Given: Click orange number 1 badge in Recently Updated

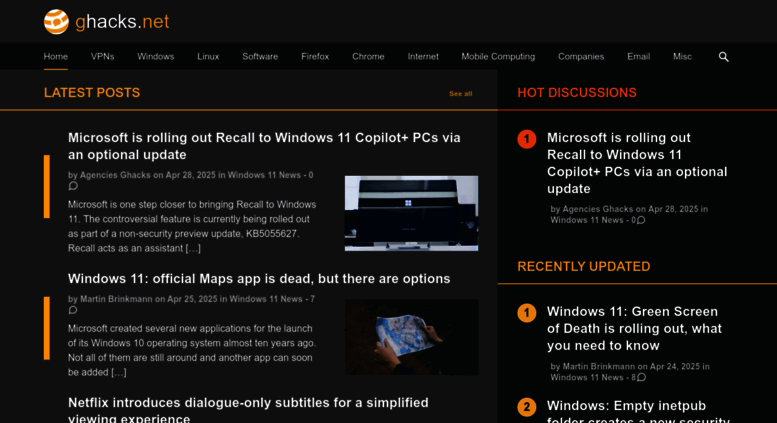Looking at the screenshot, I should [x=527, y=313].
